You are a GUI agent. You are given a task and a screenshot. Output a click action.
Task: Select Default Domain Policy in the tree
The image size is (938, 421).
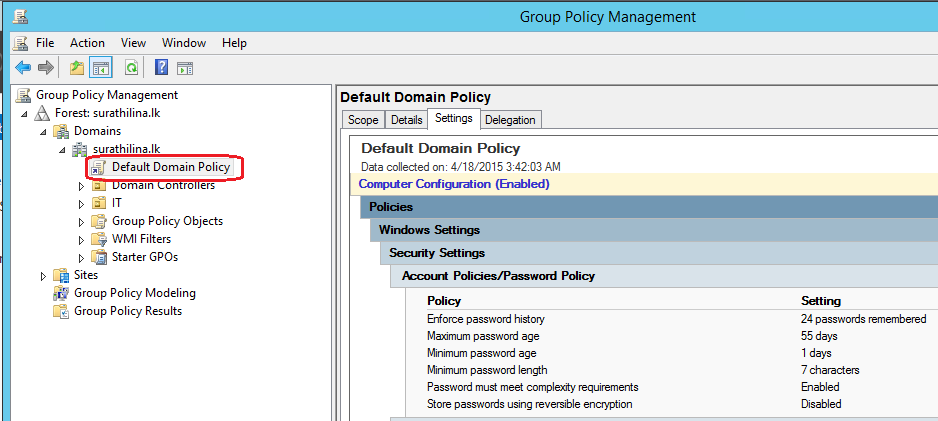171,167
